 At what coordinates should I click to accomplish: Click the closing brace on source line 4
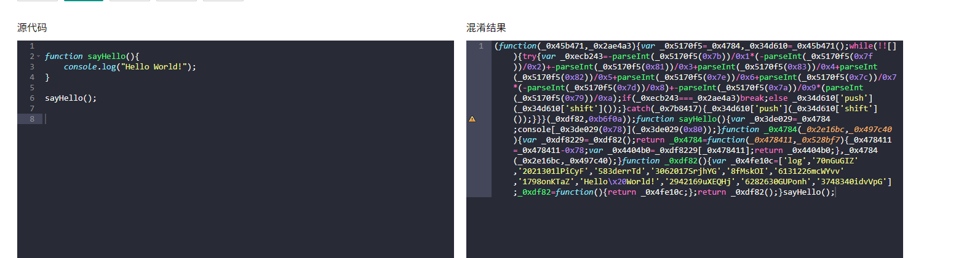click(x=47, y=77)
